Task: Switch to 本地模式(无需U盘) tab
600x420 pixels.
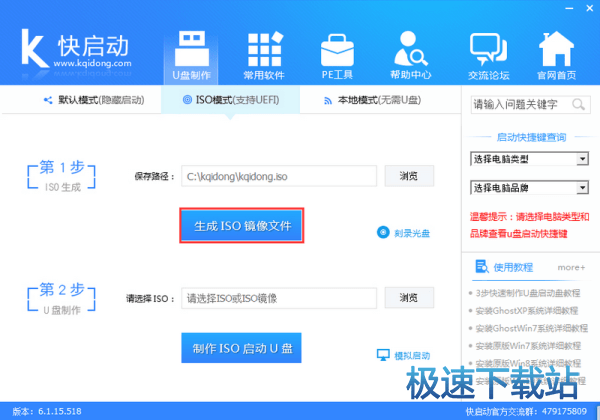Action: (x=372, y=100)
